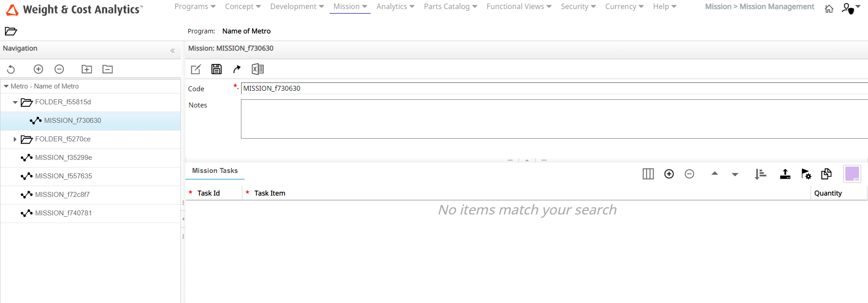The height and width of the screenshot is (303, 868).
Task: Select MISSION_f557635 in the navigation tree
Action: 63,176
